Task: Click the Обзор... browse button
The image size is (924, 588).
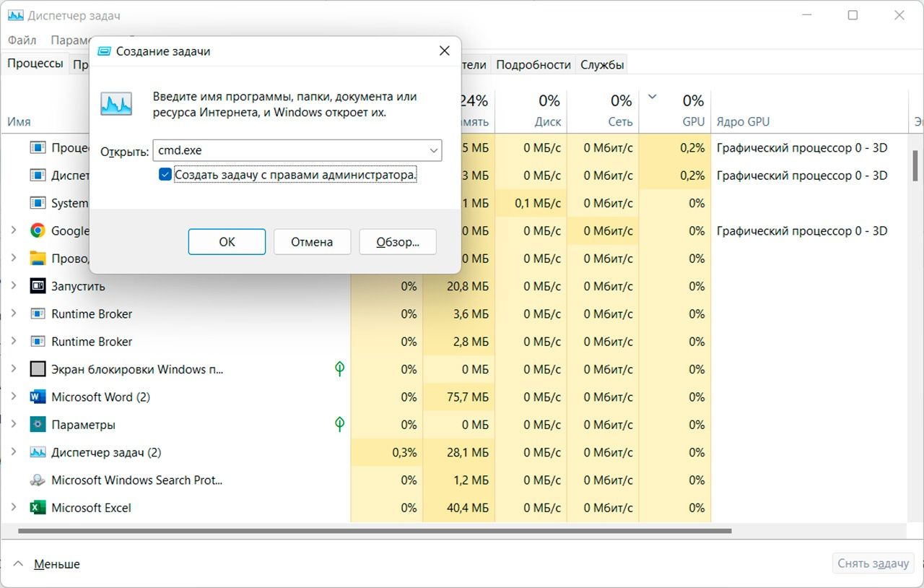Action: coord(398,242)
